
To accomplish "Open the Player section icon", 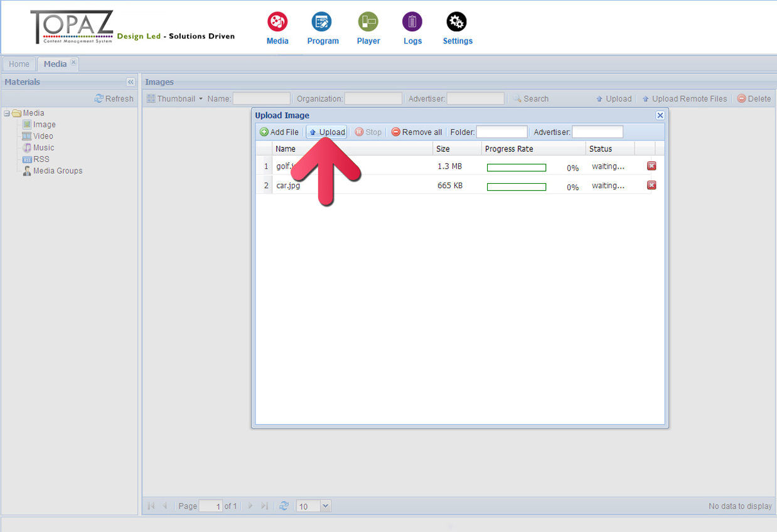I will pyautogui.click(x=368, y=23).
